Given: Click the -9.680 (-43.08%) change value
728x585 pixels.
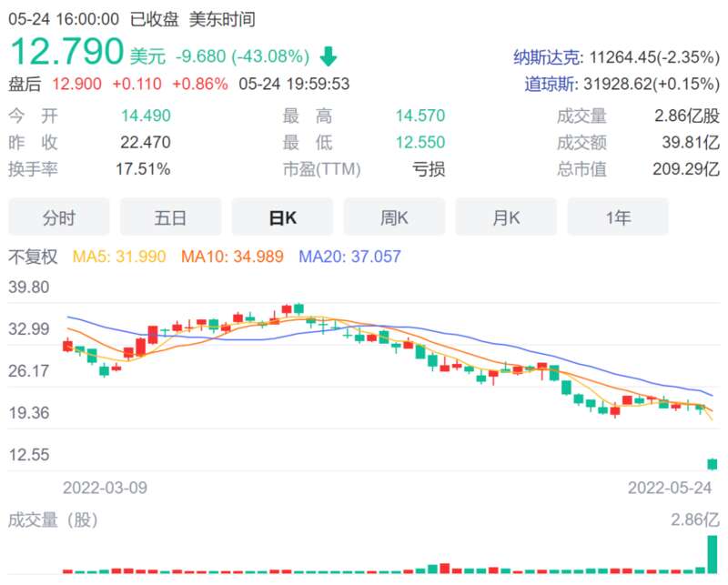Looking at the screenshot, I should pos(242,56).
